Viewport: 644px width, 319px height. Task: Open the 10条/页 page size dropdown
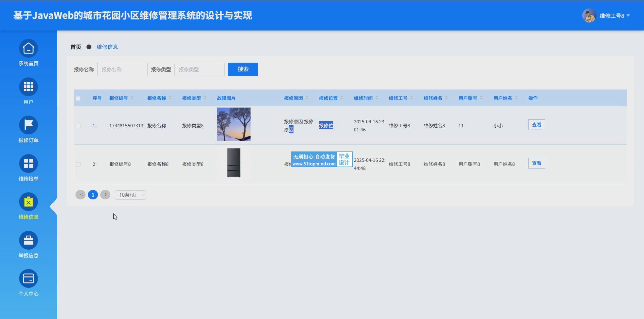[130, 195]
